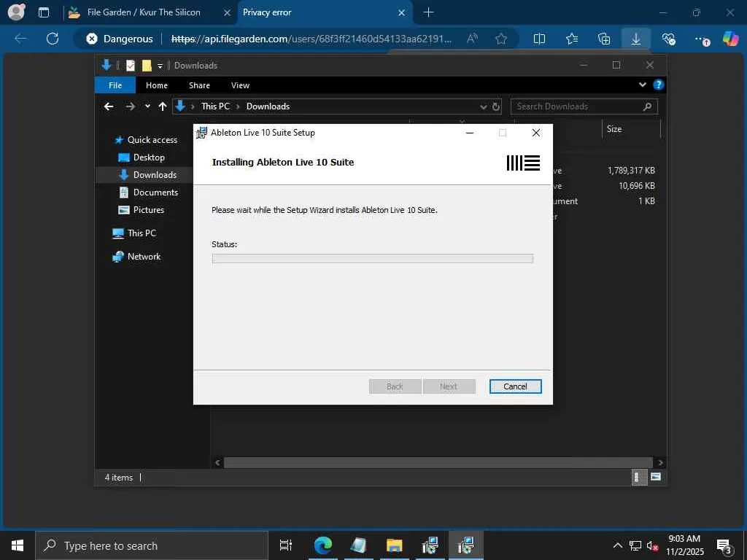Select Downloads in the navigation pane

coord(147,175)
